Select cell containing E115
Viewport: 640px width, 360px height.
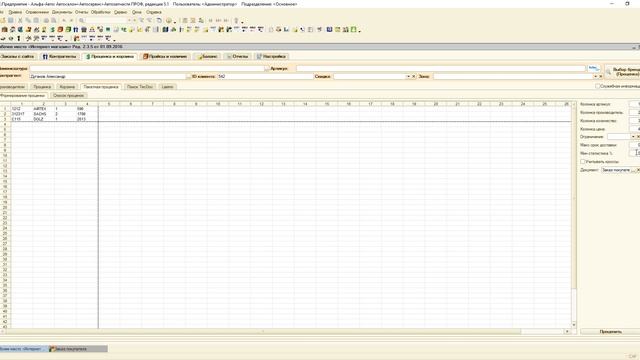[22, 119]
